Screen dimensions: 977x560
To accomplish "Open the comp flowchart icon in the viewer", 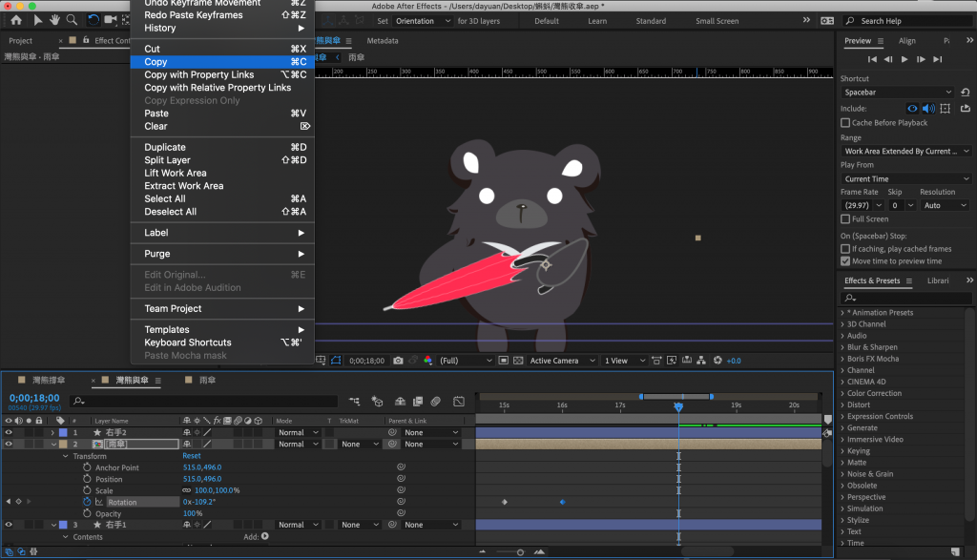I will 701,361.
